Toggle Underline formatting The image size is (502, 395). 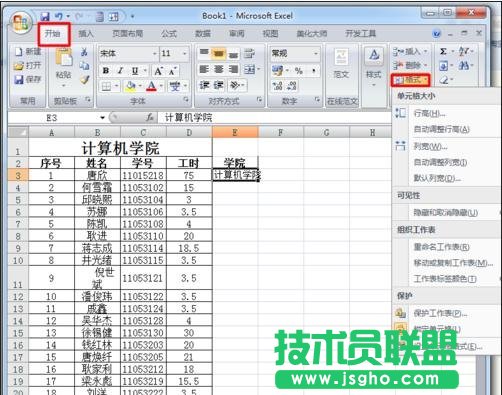click(x=135, y=71)
